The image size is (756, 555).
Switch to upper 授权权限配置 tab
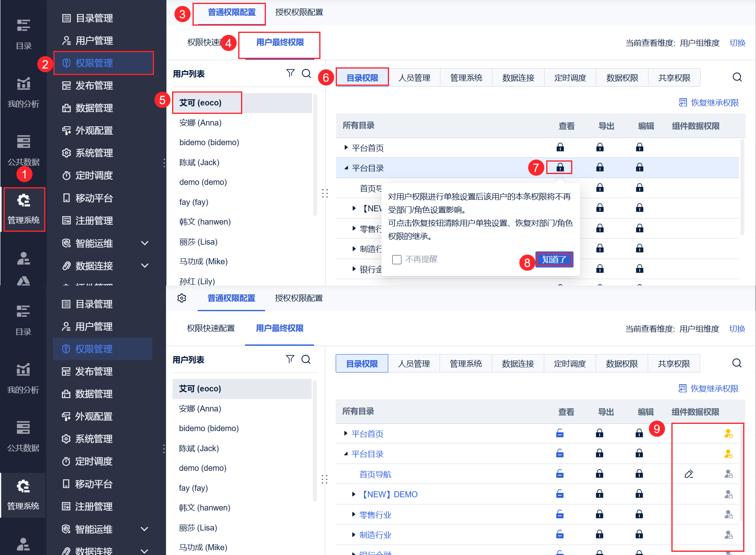(x=299, y=12)
